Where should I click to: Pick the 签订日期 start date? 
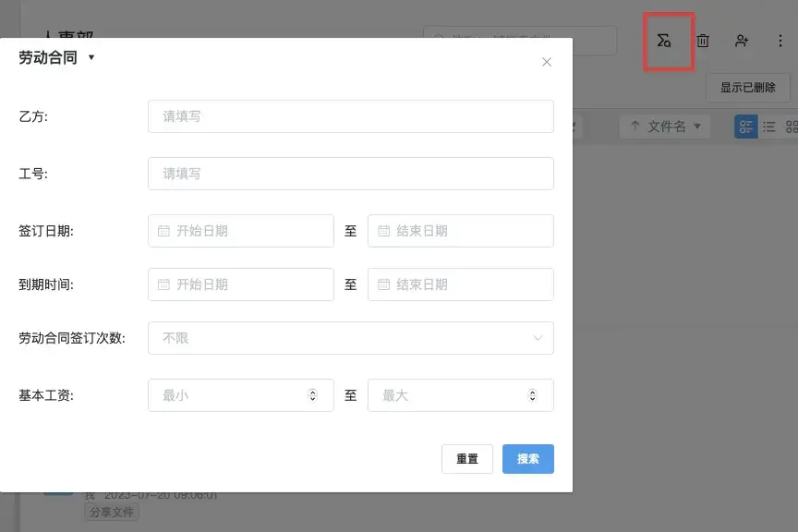pos(241,231)
